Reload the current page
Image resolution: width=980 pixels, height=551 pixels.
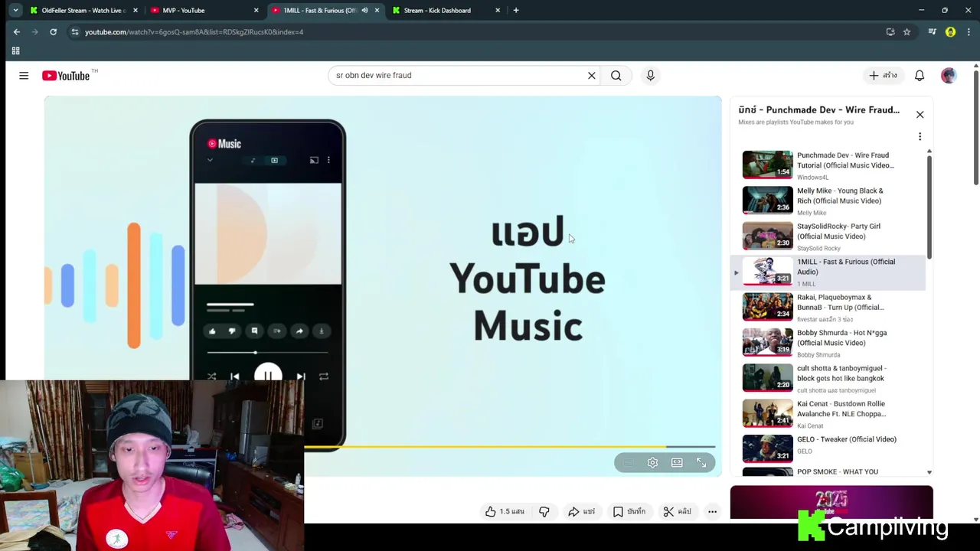pos(53,32)
